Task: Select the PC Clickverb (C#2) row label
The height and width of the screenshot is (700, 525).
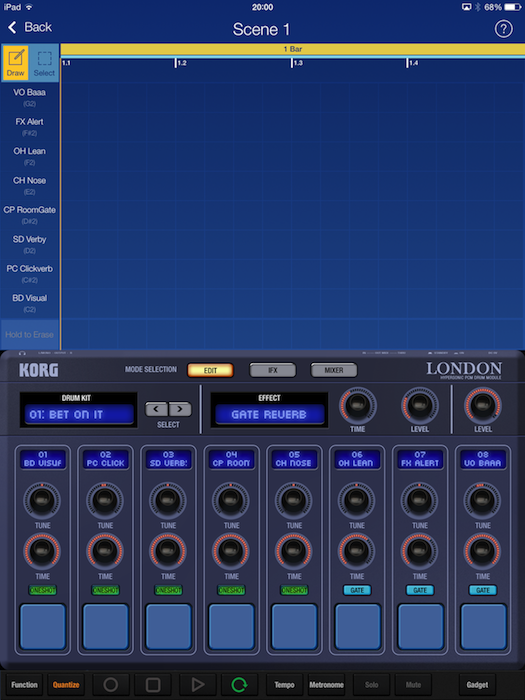Action: (29, 274)
